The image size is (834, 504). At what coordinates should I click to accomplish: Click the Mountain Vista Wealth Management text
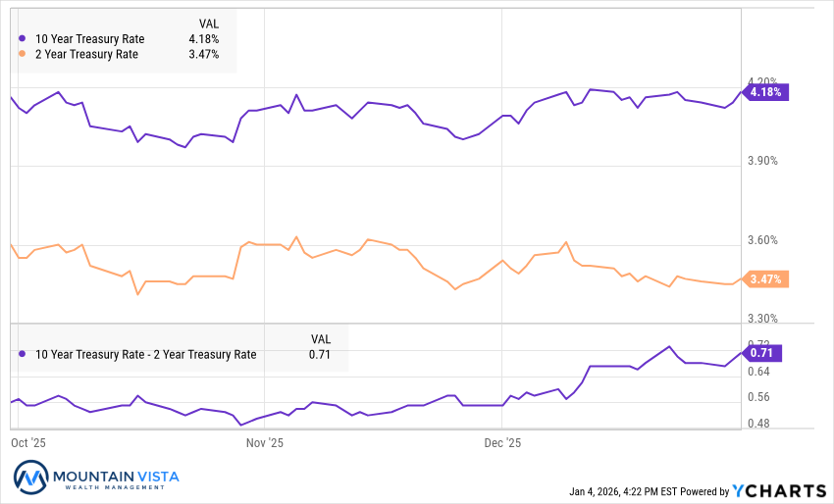point(117,478)
